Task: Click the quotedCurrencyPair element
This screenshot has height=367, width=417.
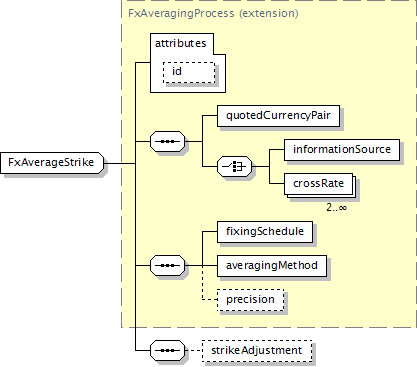Action: [x=278, y=116]
